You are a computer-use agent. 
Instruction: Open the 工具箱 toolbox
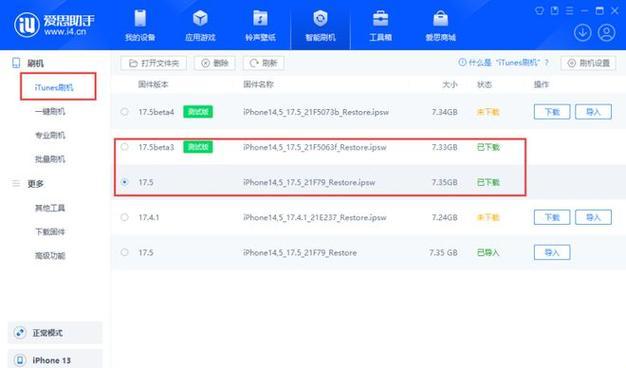click(380, 26)
